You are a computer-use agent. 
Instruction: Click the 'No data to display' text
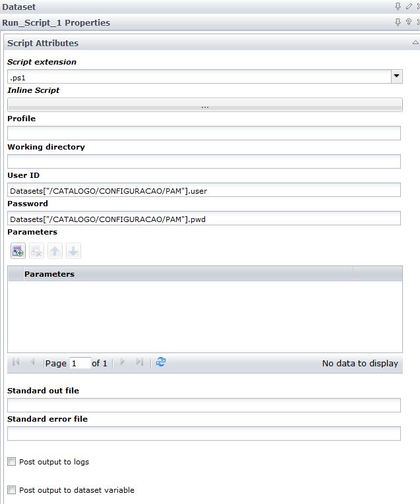click(360, 364)
